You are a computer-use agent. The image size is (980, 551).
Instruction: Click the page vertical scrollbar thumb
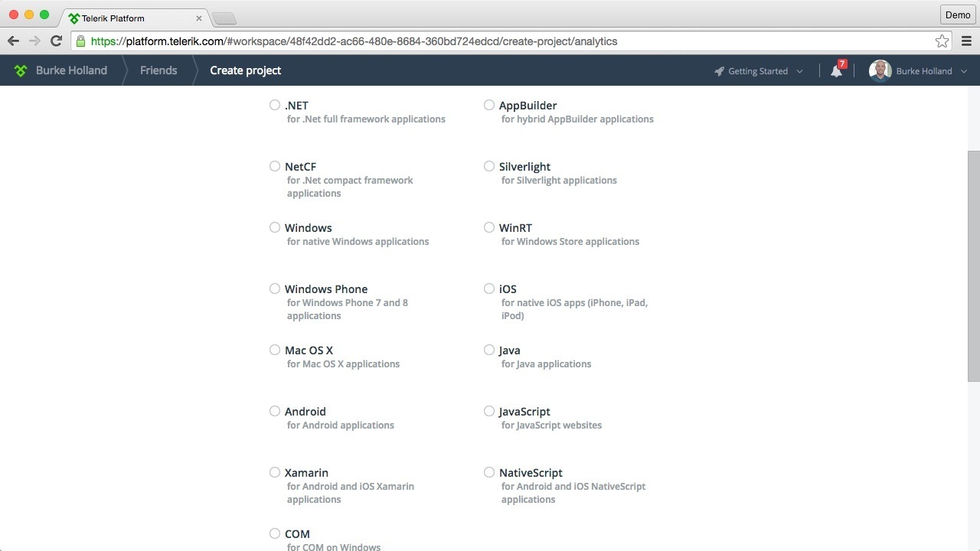coord(973,266)
